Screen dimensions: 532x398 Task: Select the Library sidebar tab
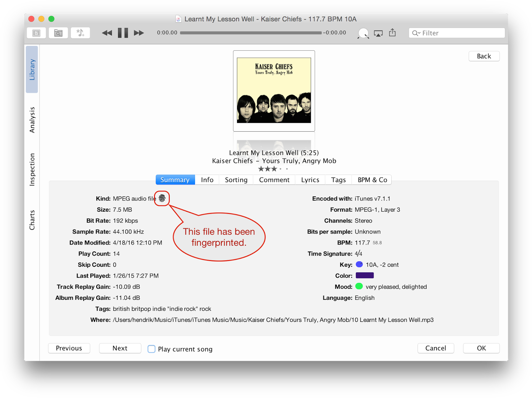[x=32, y=70]
